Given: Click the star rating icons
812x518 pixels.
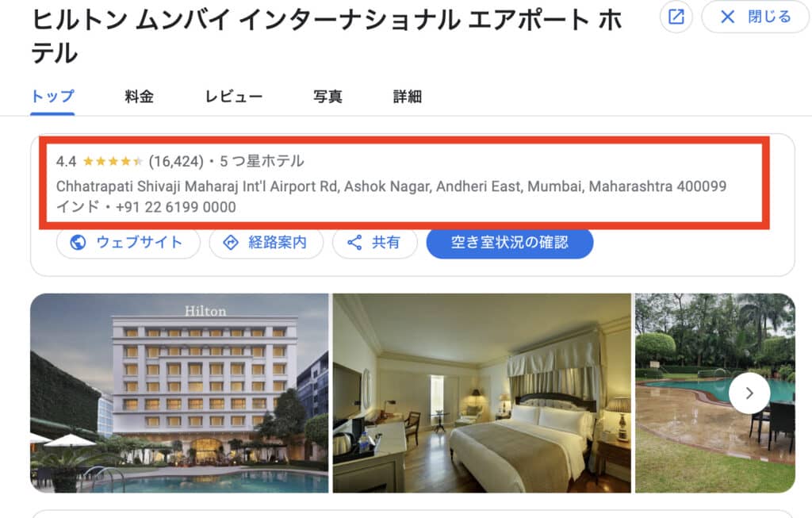Looking at the screenshot, I should [x=113, y=161].
